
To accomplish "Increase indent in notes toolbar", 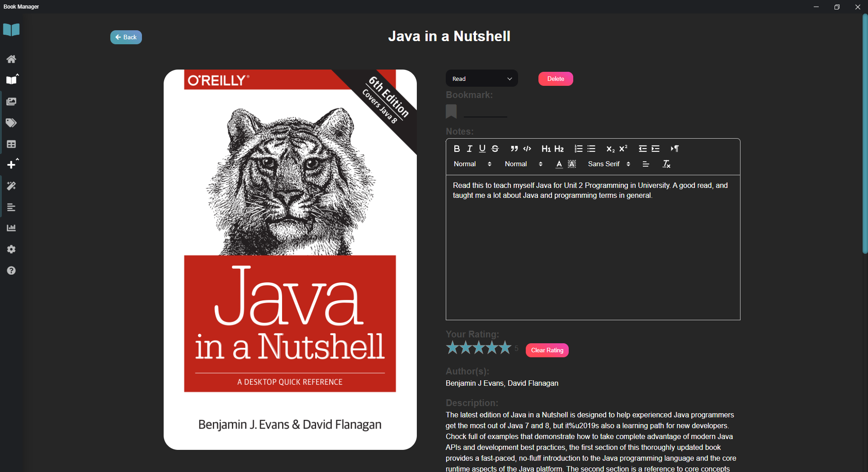I will point(656,149).
